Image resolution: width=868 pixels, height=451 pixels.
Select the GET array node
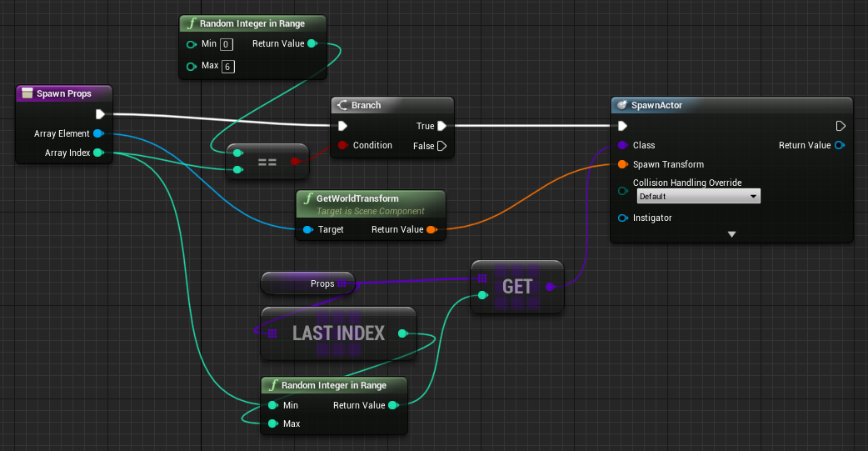click(516, 288)
